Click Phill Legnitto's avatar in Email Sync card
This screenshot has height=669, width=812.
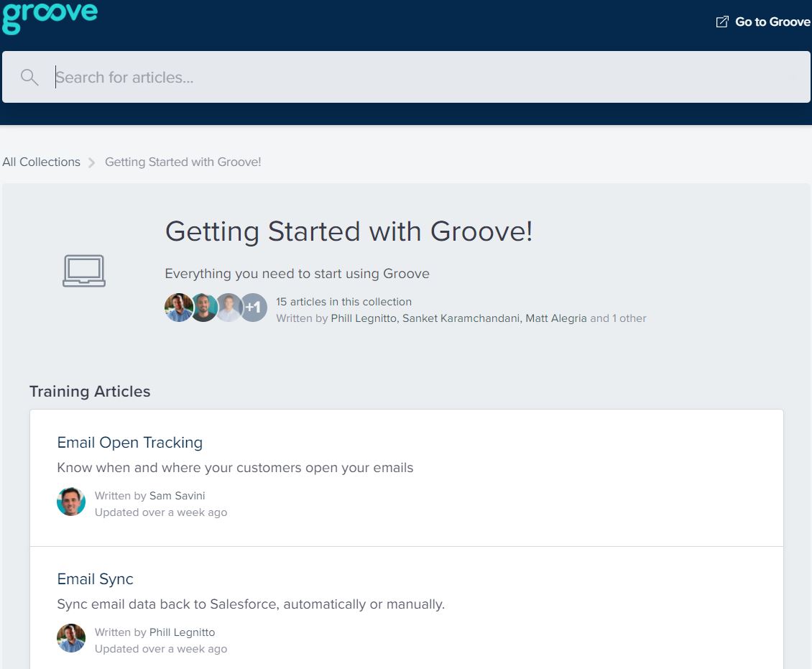click(x=71, y=638)
